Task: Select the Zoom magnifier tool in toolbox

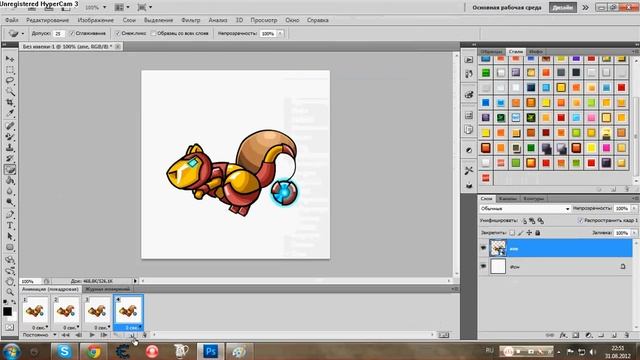Action: coord(10,292)
